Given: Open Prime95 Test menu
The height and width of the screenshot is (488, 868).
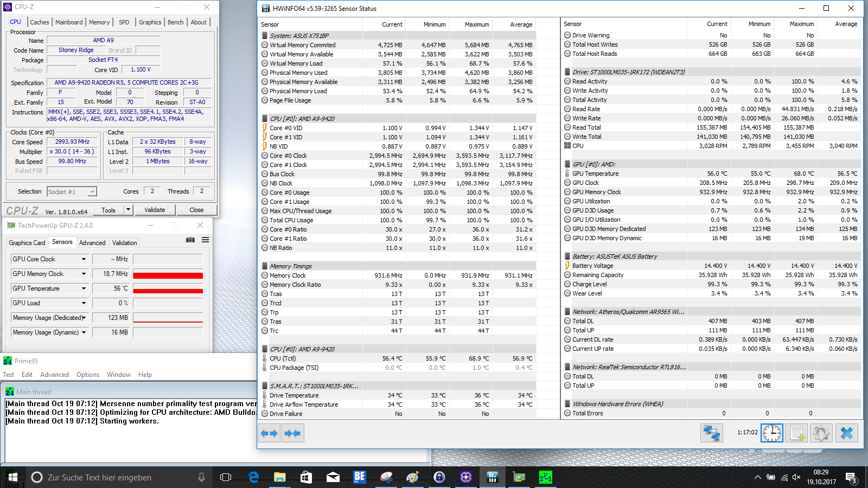Looking at the screenshot, I should [x=8, y=375].
